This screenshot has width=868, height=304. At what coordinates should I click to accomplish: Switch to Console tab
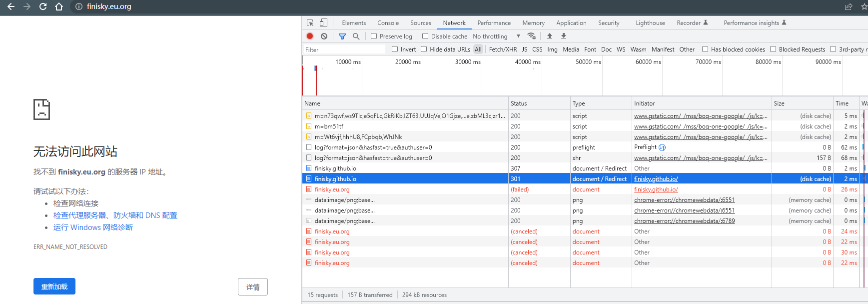(388, 23)
